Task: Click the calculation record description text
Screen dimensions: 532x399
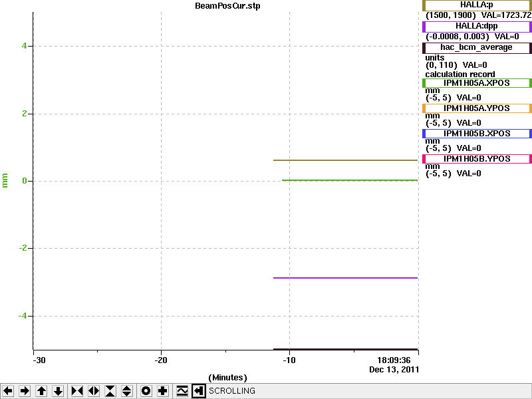Action: 460,74
